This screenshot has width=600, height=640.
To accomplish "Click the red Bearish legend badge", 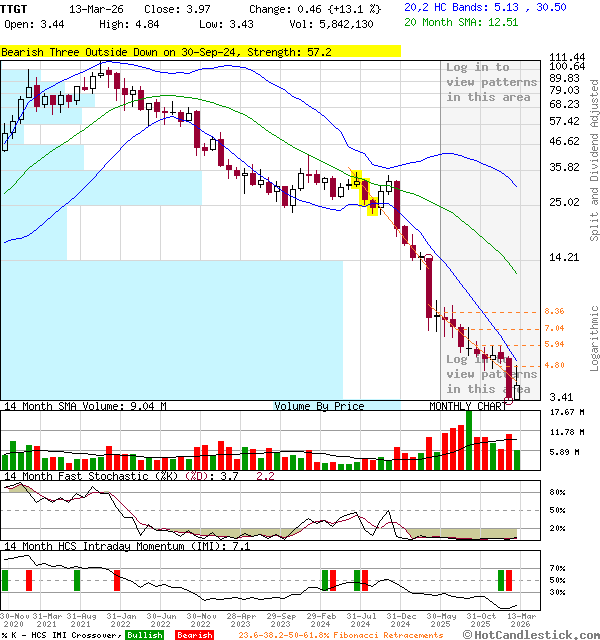I will (194, 634).
